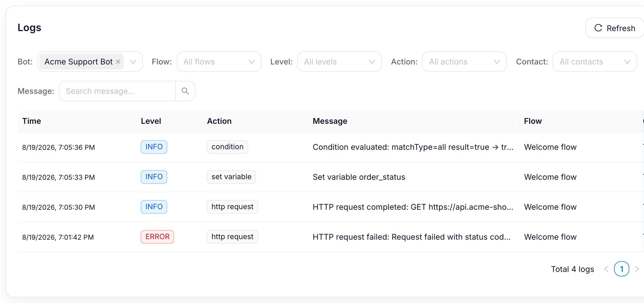Click the magnifier search icon button
644x303 pixels.
(x=185, y=91)
